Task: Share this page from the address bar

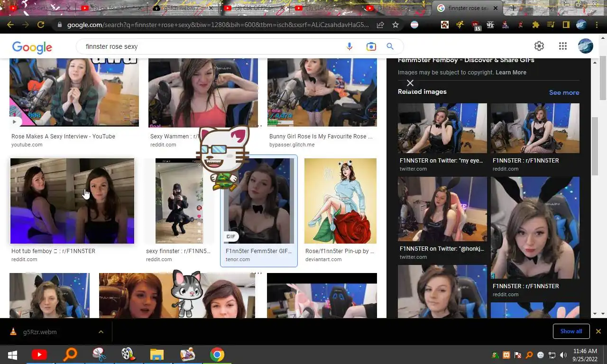Action: tap(380, 25)
